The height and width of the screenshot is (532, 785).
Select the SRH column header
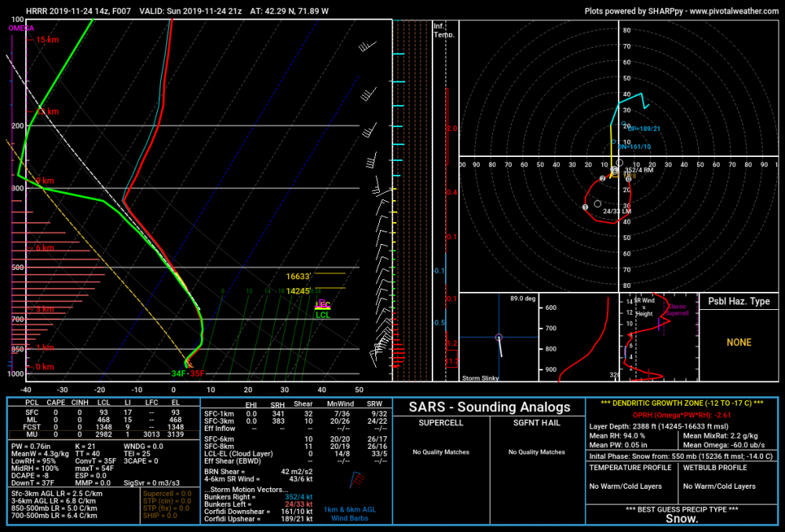(x=278, y=404)
